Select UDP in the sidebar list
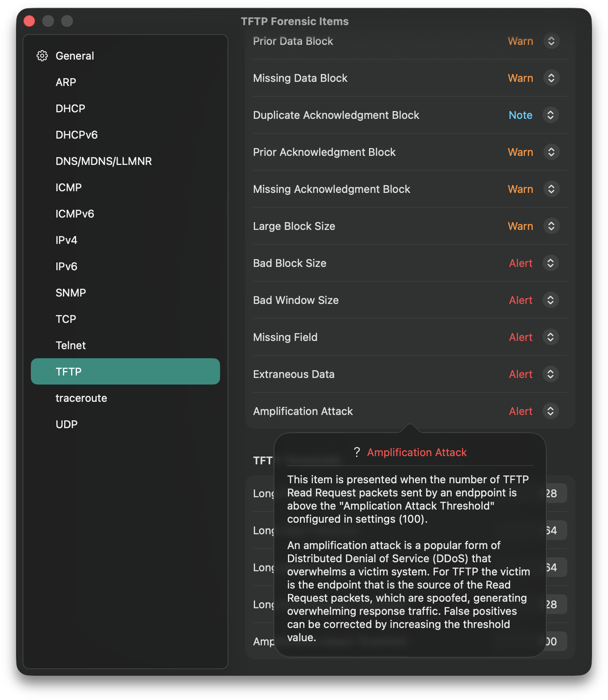 67,424
